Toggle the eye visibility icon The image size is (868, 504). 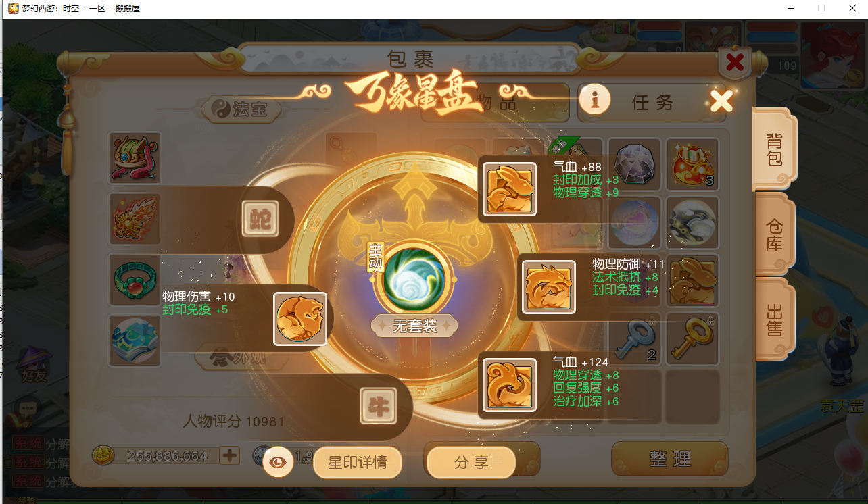coord(279,462)
